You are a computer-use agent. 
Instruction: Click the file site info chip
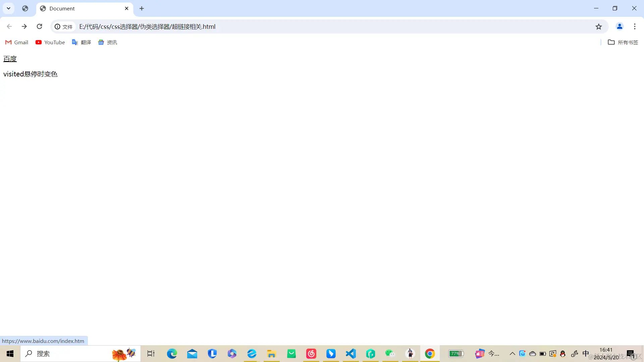tap(64, 27)
